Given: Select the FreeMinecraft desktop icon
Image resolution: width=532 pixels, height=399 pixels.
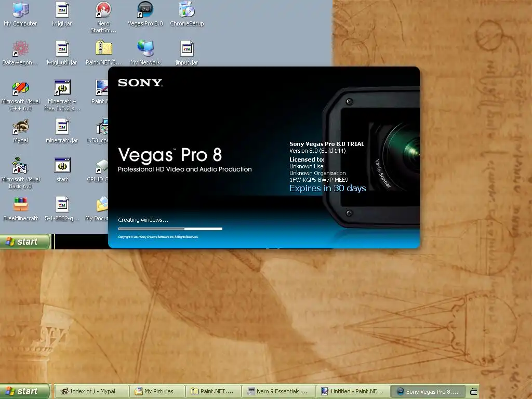Looking at the screenshot, I should point(20,209).
